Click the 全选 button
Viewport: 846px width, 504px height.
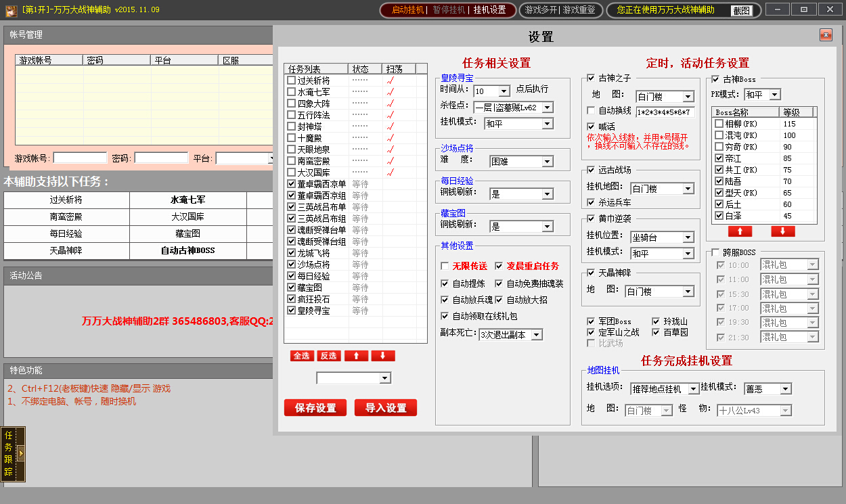(302, 356)
